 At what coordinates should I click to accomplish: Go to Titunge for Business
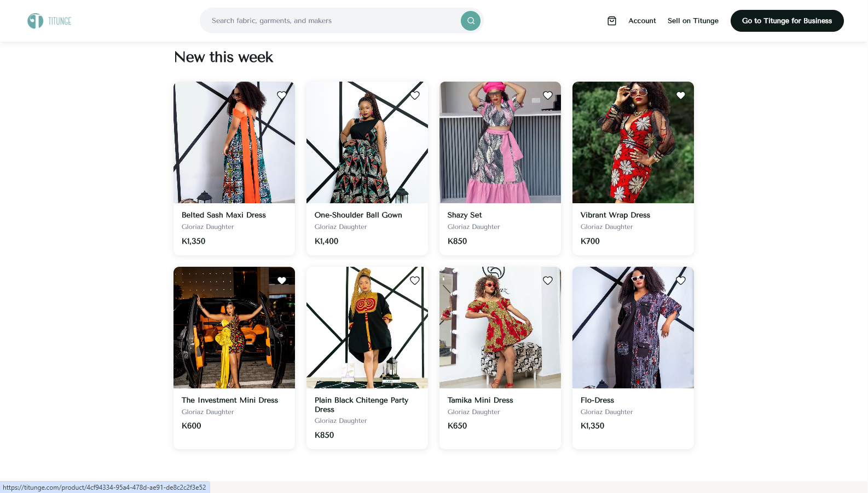tap(787, 21)
